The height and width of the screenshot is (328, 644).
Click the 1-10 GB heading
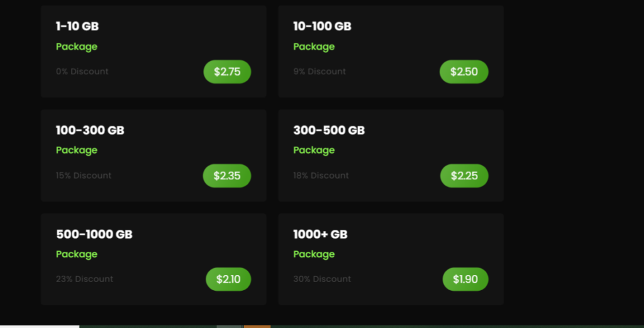77,26
